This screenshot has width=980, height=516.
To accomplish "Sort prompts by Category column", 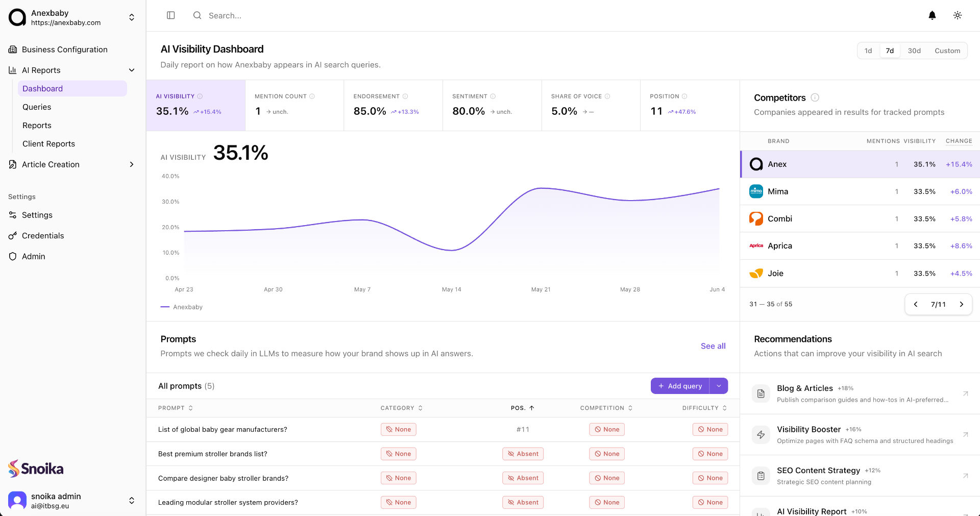I will pos(401,408).
